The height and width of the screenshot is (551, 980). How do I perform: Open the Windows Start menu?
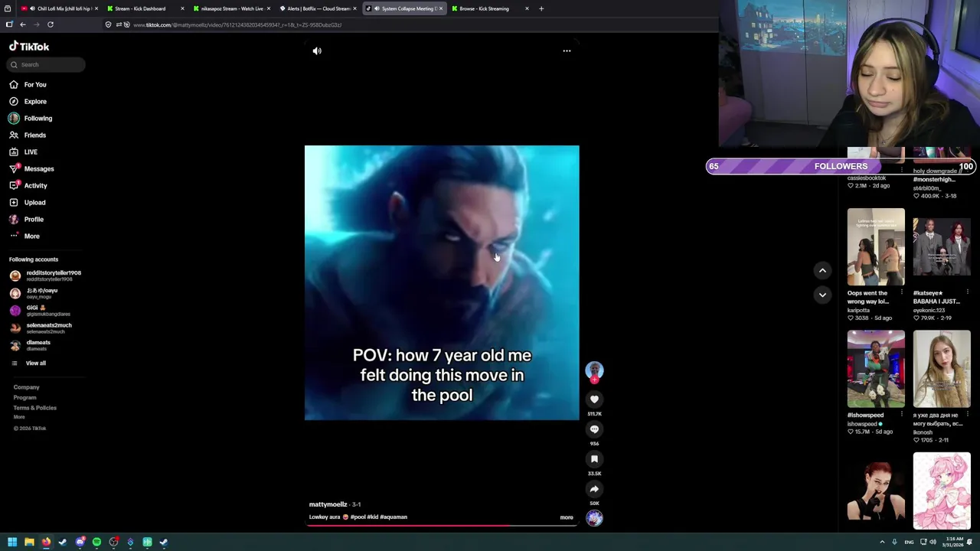click(x=12, y=542)
